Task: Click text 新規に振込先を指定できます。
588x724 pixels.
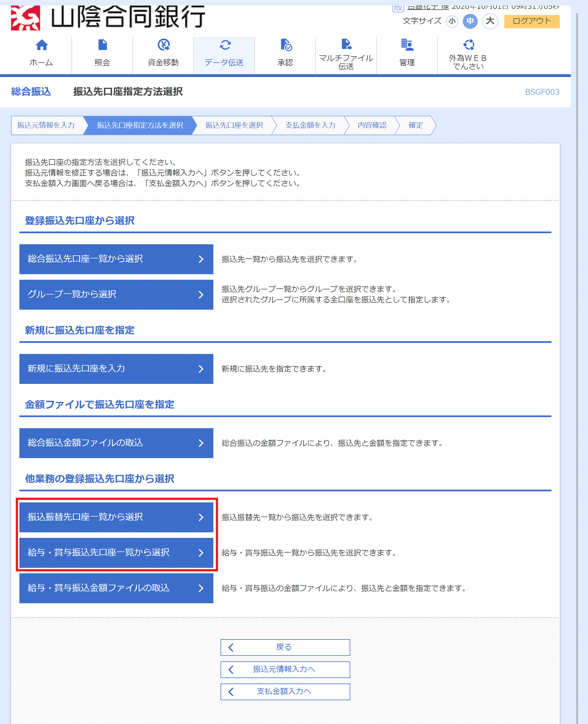Action: [x=274, y=369]
